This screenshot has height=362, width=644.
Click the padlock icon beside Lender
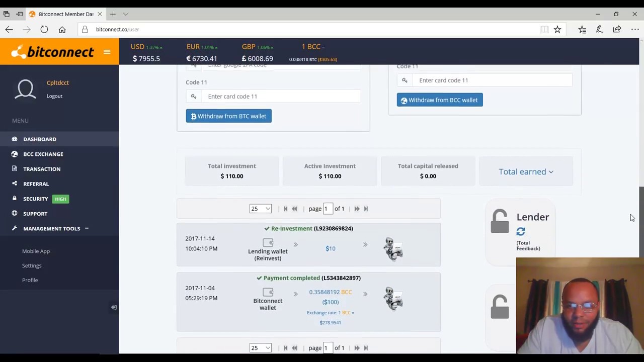(x=500, y=221)
